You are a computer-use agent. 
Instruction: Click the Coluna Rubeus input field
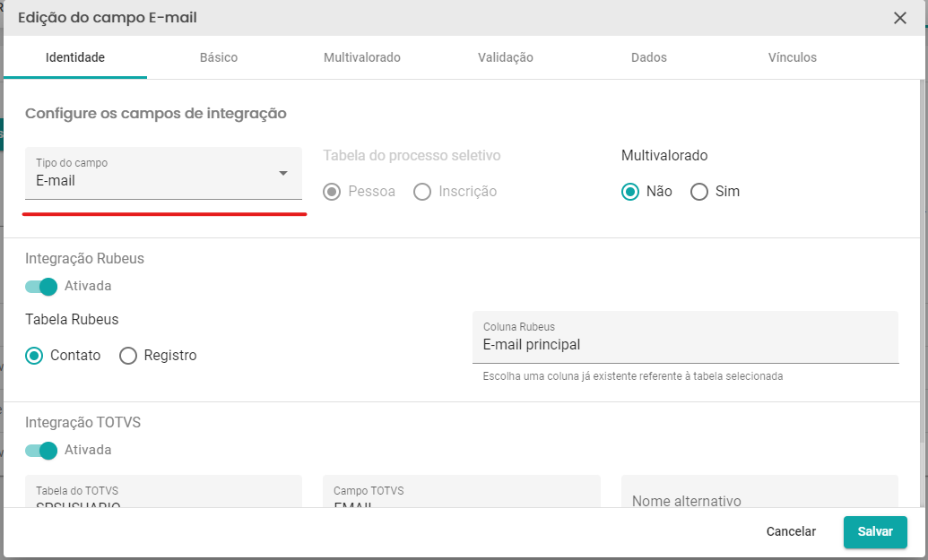685,338
